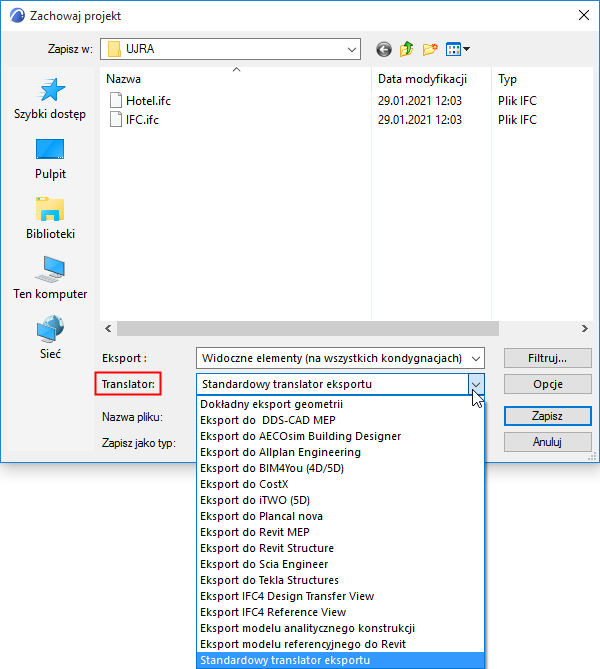Image resolution: width=600 pixels, height=669 pixels.
Task: Expand the Zapisz w folder dropdown
Action: (x=352, y=49)
